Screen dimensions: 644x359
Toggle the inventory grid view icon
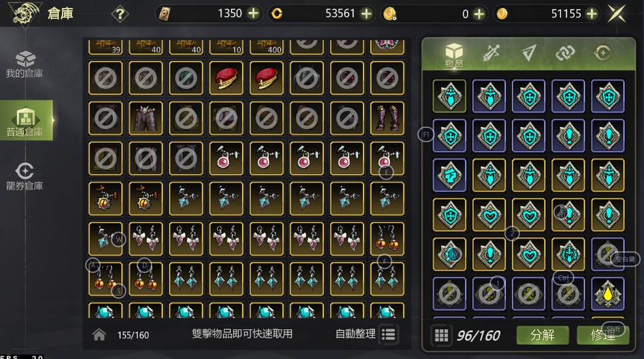(442, 335)
